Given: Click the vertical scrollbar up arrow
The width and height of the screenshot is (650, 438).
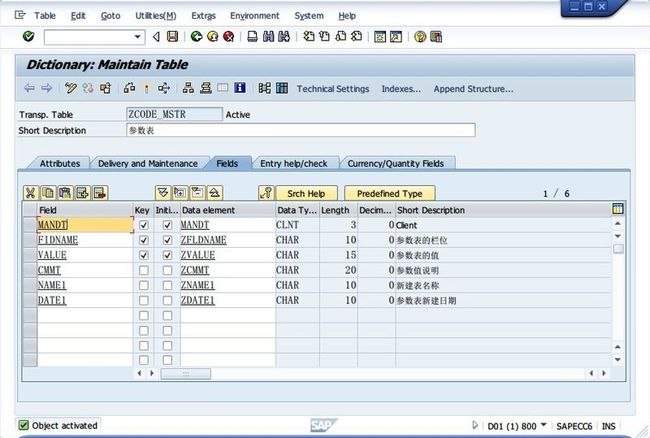Looking at the screenshot, I should [x=618, y=224].
